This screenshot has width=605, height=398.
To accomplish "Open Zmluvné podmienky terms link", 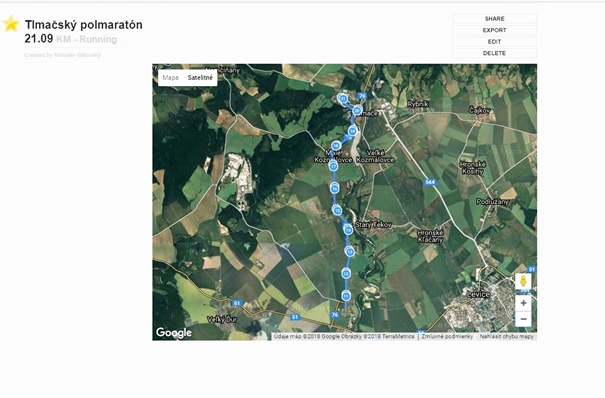I will pyautogui.click(x=447, y=336).
